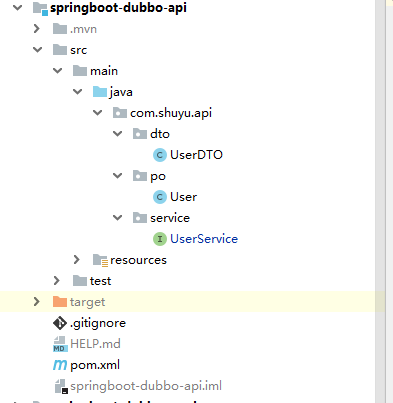
Task: Expand the test folder
Action: [x=57, y=281]
